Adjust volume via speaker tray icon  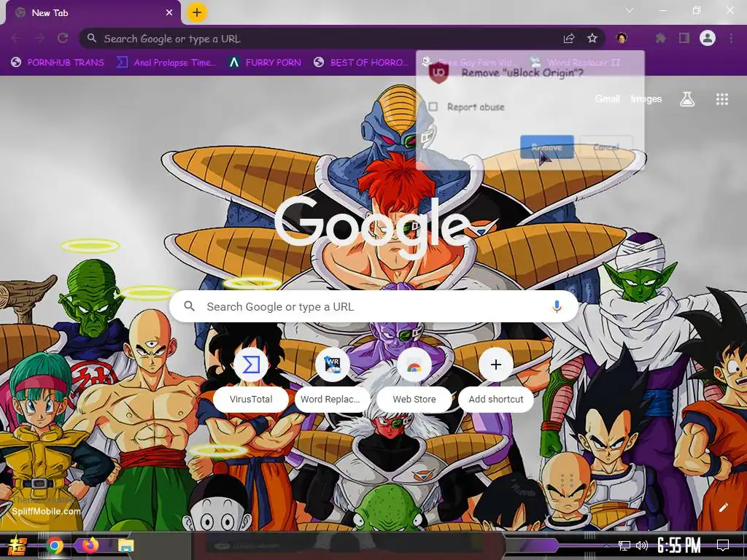[x=642, y=545]
